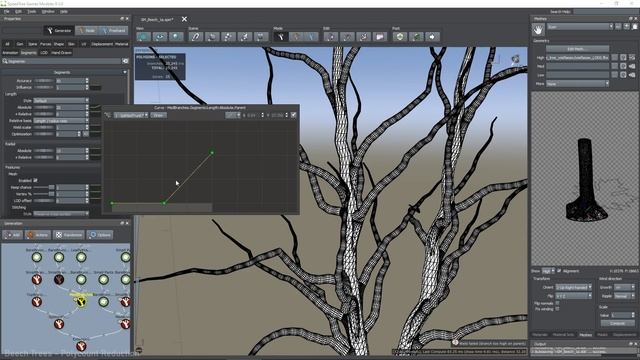Select the Node mode button

(87, 31)
